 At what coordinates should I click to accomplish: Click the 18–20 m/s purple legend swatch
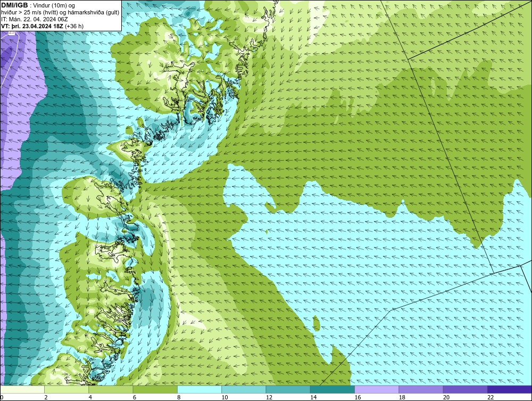tap(421, 389)
